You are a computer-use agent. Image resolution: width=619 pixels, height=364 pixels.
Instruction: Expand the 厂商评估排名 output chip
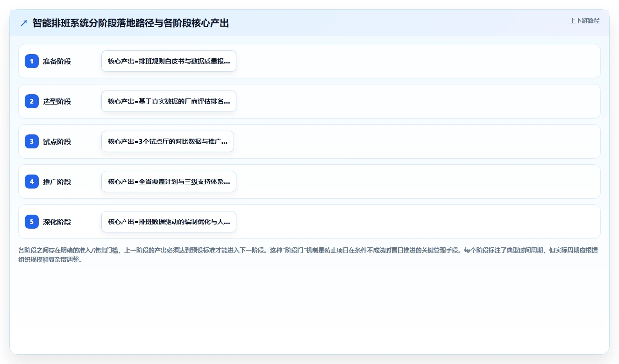tap(169, 101)
